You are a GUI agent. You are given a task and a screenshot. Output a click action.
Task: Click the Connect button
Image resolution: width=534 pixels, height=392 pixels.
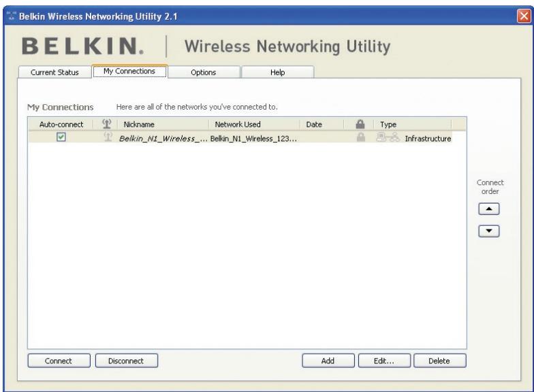click(59, 361)
